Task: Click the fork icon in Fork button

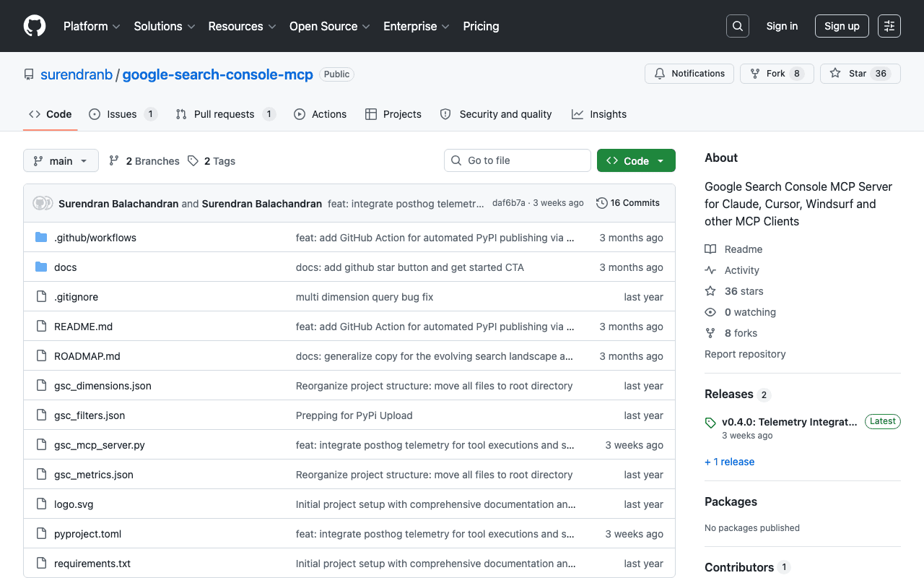Action: pyautogui.click(x=755, y=74)
